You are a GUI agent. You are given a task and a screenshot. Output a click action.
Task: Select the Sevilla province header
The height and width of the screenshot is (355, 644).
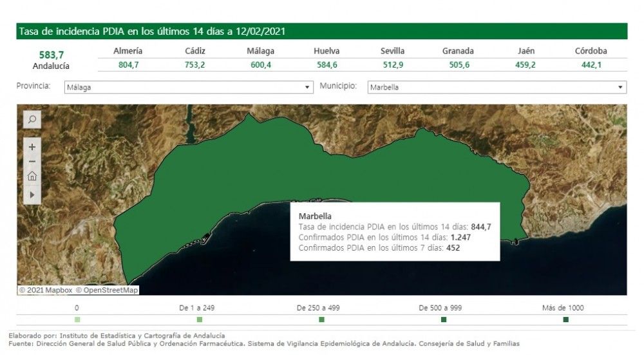point(392,51)
